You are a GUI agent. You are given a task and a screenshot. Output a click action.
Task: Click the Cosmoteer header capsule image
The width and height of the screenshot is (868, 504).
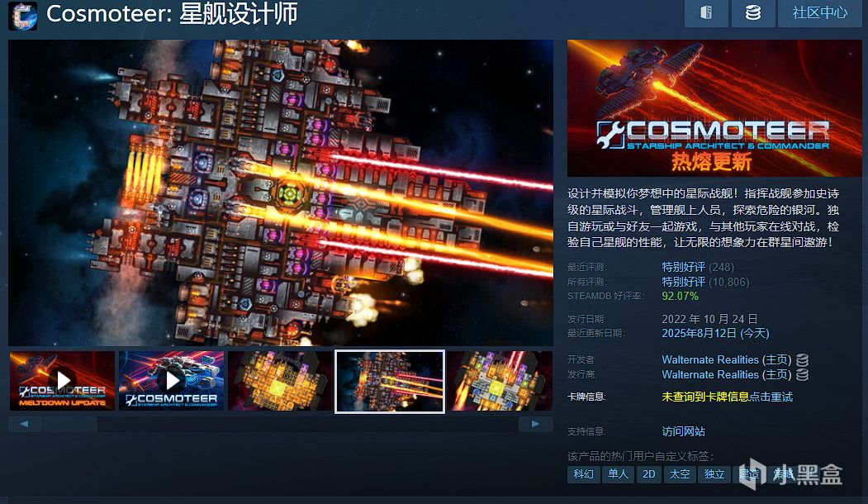(714, 108)
